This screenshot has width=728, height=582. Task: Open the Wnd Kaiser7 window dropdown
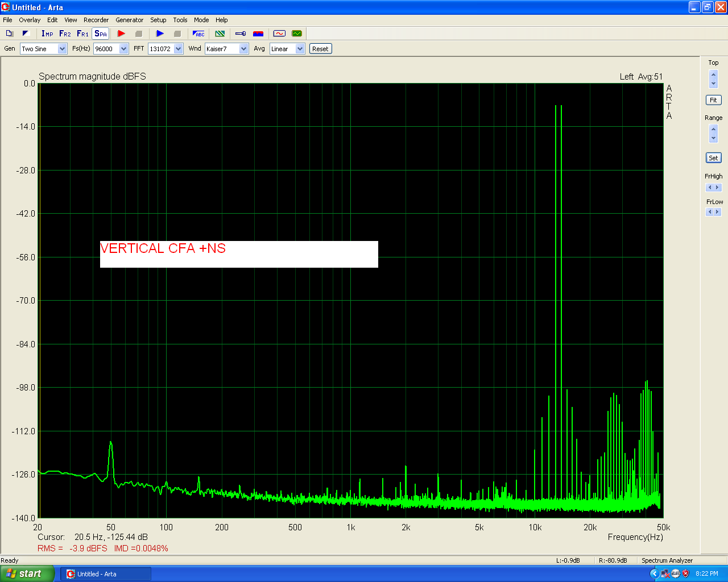coord(244,49)
